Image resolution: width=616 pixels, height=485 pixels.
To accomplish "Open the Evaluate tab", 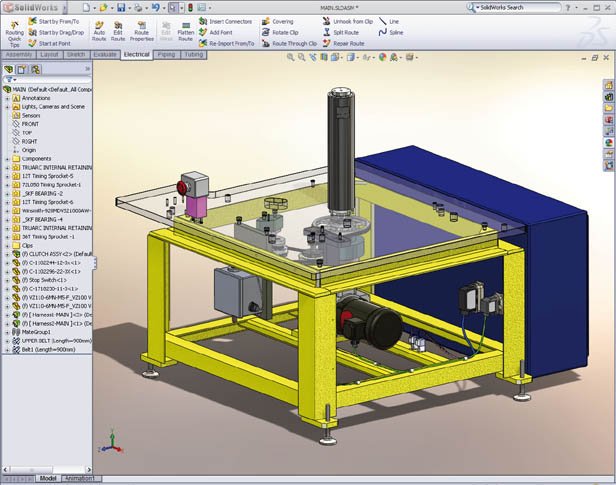I will [x=104, y=54].
